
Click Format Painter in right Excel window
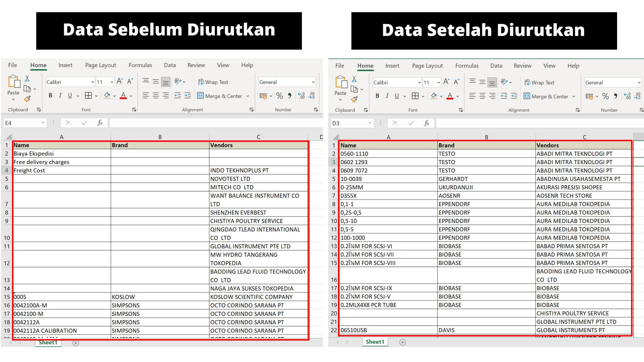tap(354, 99)
